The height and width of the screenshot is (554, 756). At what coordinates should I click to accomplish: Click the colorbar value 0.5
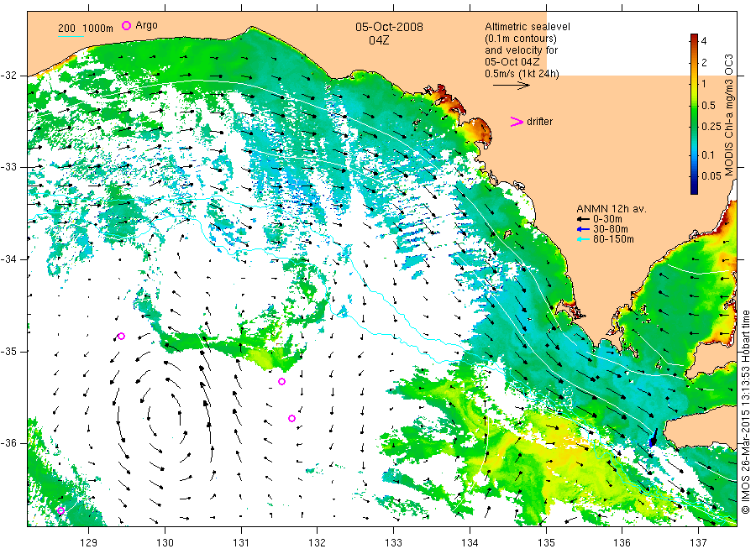708,106
